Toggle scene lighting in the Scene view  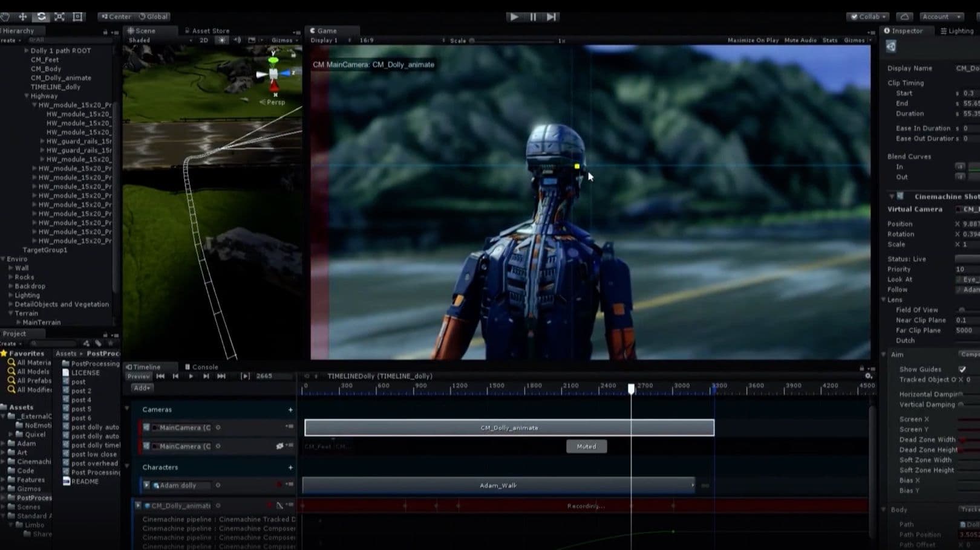point(221,40)
